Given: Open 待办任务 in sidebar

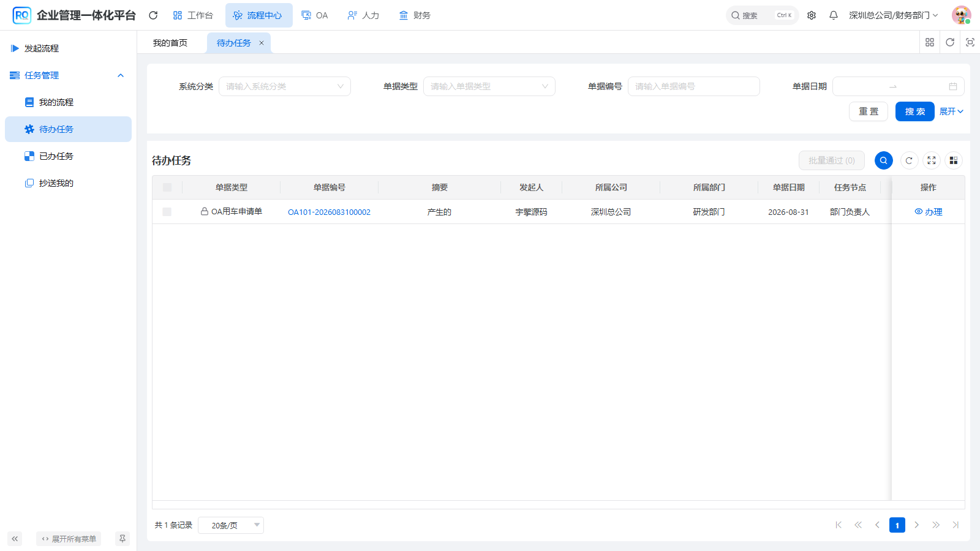Looking at the screenshot, I should point(68,129).
